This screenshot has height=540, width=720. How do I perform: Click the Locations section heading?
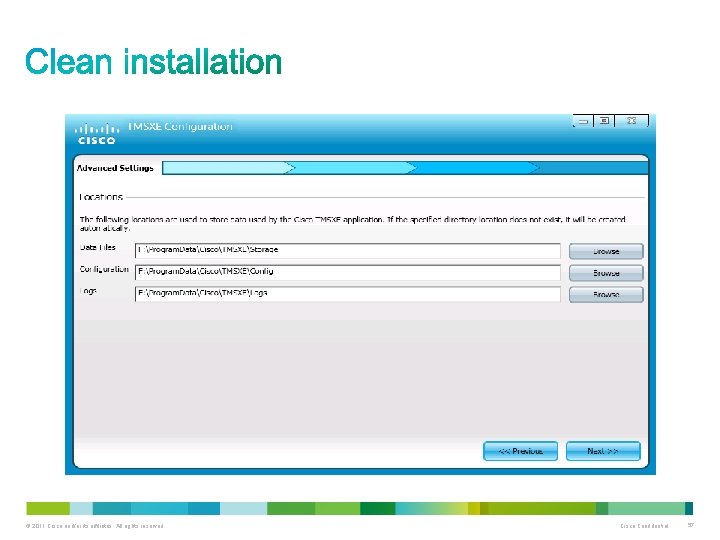click(101, 197)
